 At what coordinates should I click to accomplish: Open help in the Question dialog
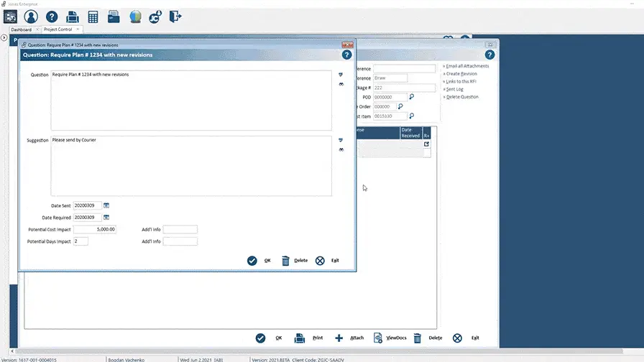click(346, 55)
